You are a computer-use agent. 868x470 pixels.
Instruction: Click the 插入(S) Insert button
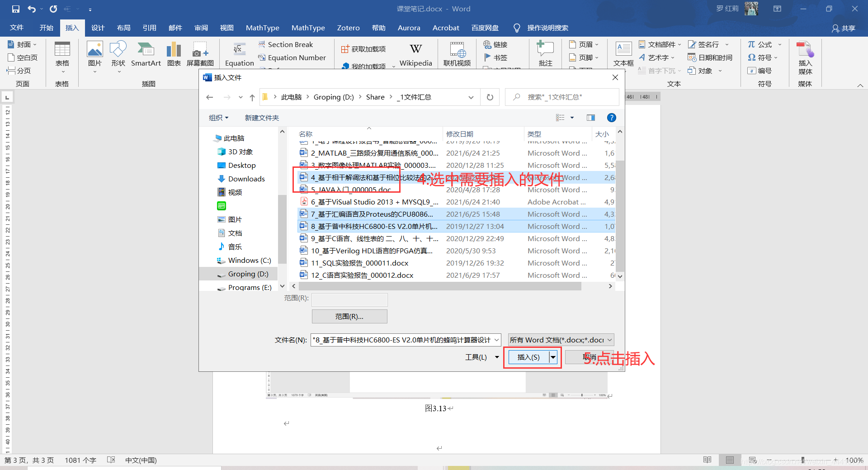(528, 357)
